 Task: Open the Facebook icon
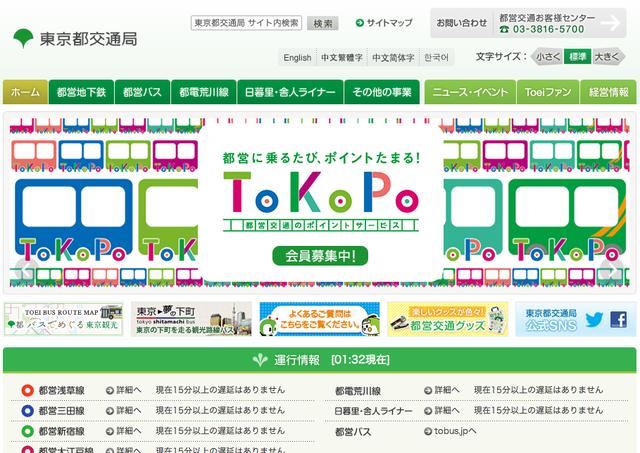[618, 320]
